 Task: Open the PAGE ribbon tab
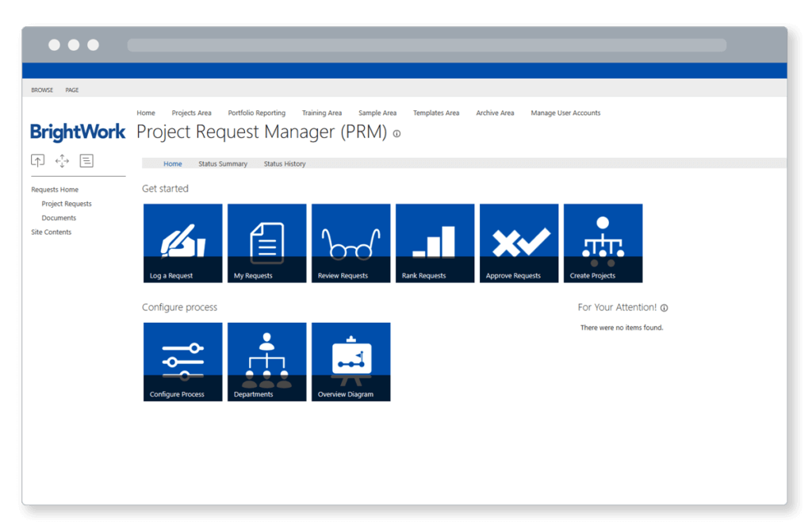[71, 90]
